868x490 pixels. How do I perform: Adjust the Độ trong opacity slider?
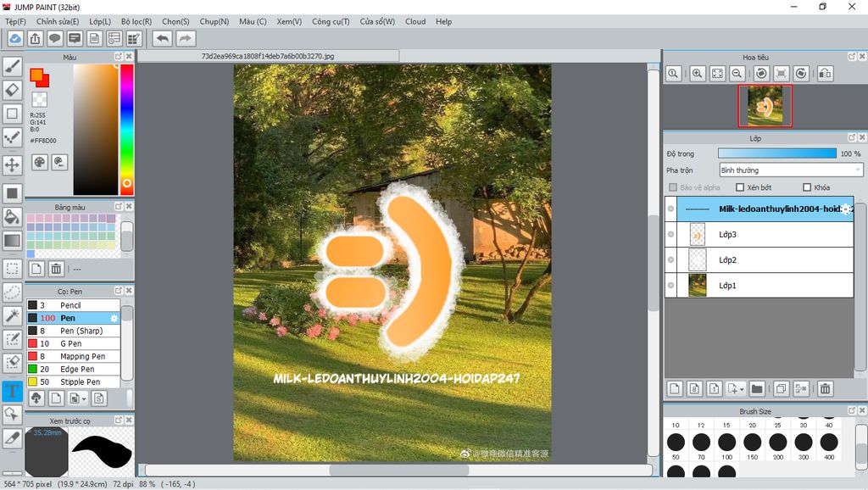coord(777,153)
